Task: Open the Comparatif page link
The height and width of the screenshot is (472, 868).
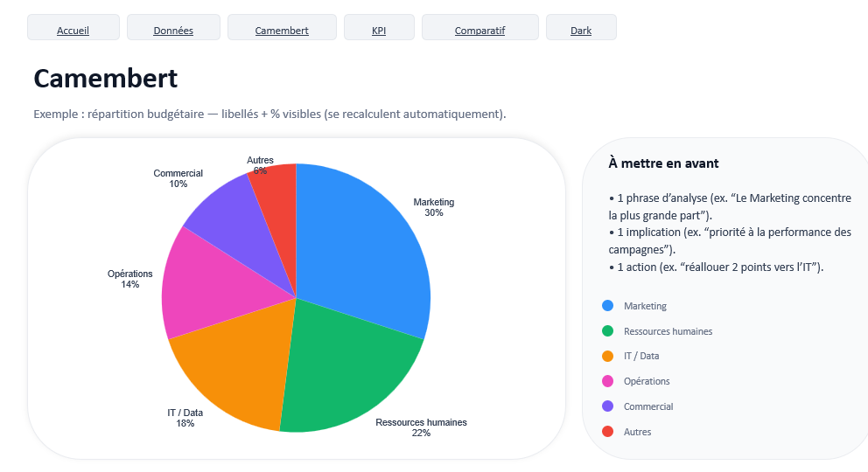Action: click(479, 31)
